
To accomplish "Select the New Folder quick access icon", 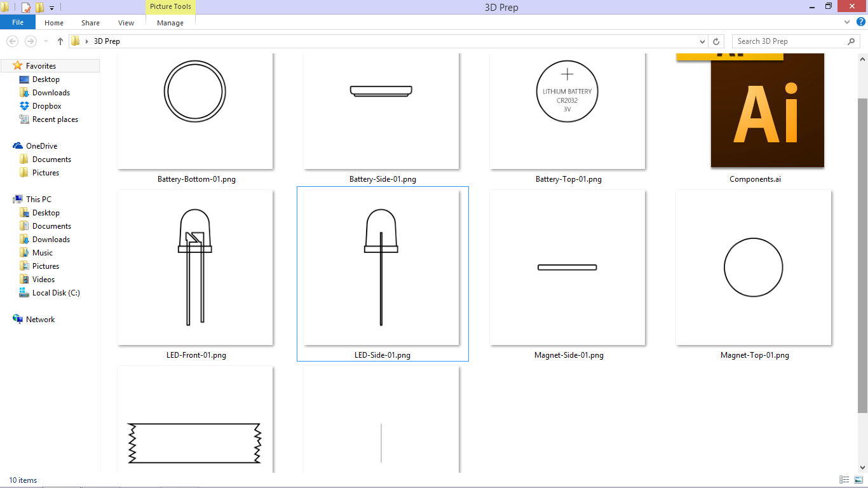I will pyautogui.click(x=39, y=7).
